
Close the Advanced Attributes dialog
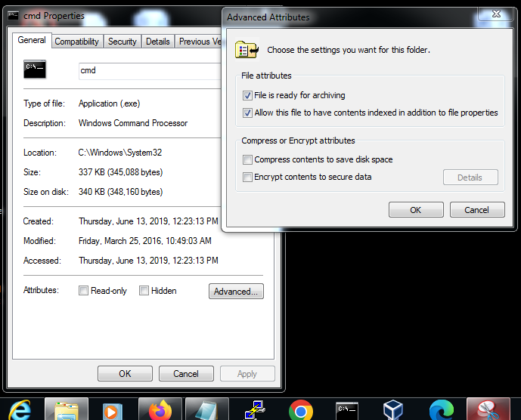496,14
